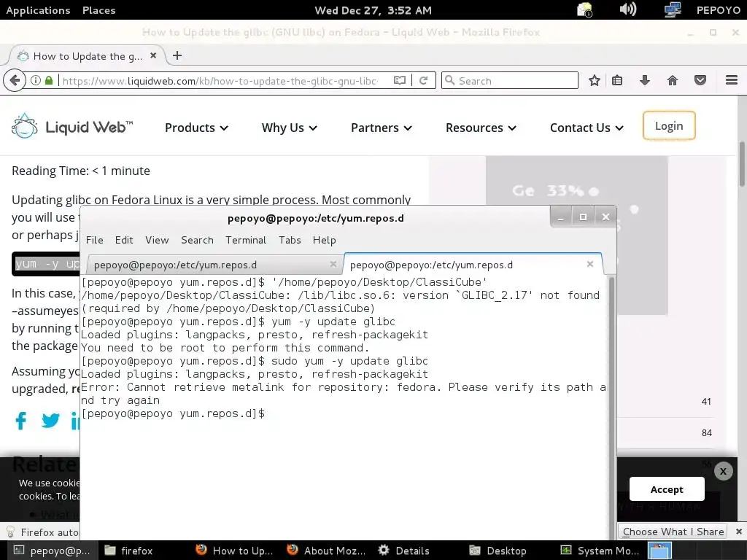Open the Desktop window from taskbar

pos(498,551)
